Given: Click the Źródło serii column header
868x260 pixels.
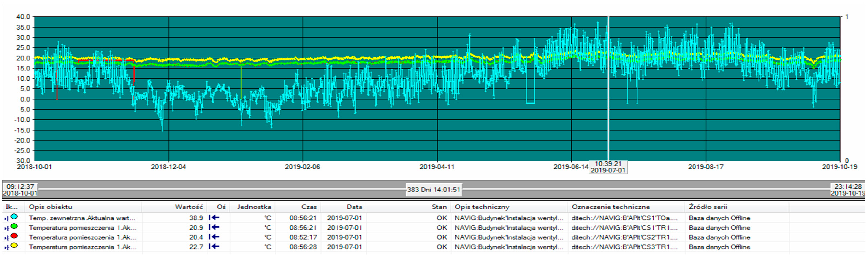Looking at the screenshot, I should [x=708, y=207].
